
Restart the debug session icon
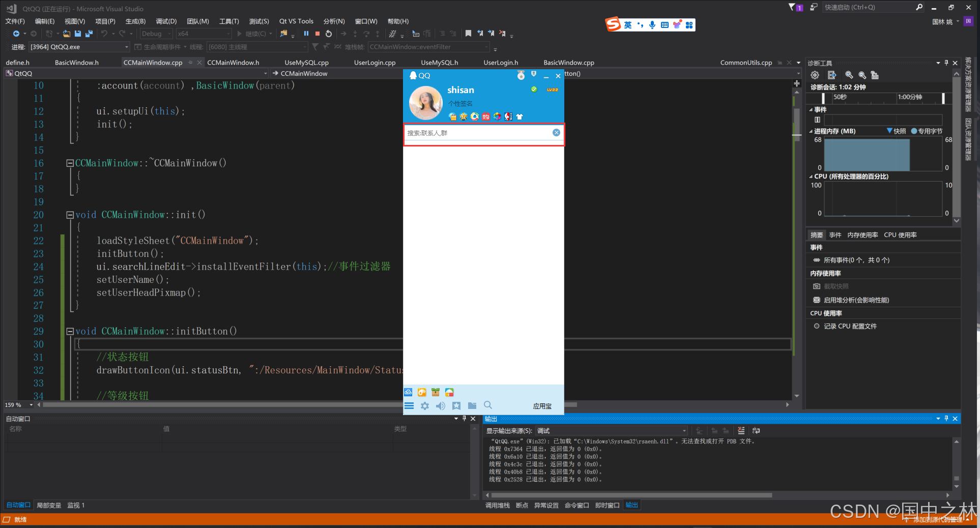pyautogui.click(x=329, y=34)
